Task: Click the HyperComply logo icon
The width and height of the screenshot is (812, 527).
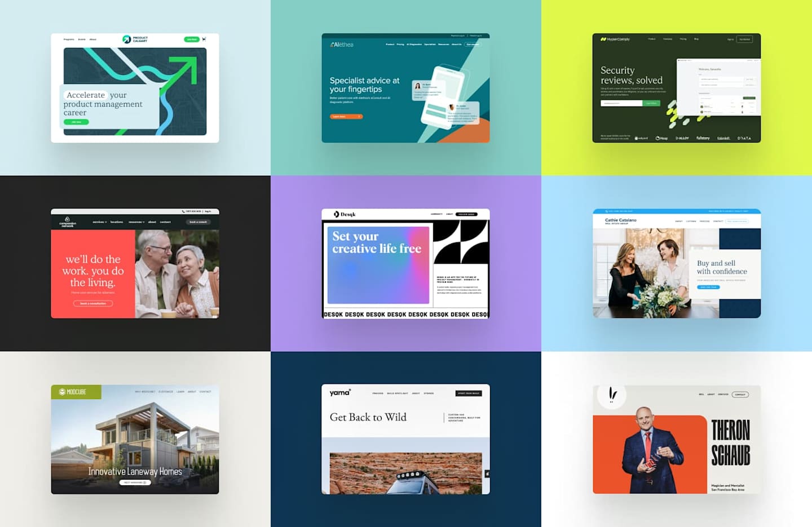Action: point(603,39)
